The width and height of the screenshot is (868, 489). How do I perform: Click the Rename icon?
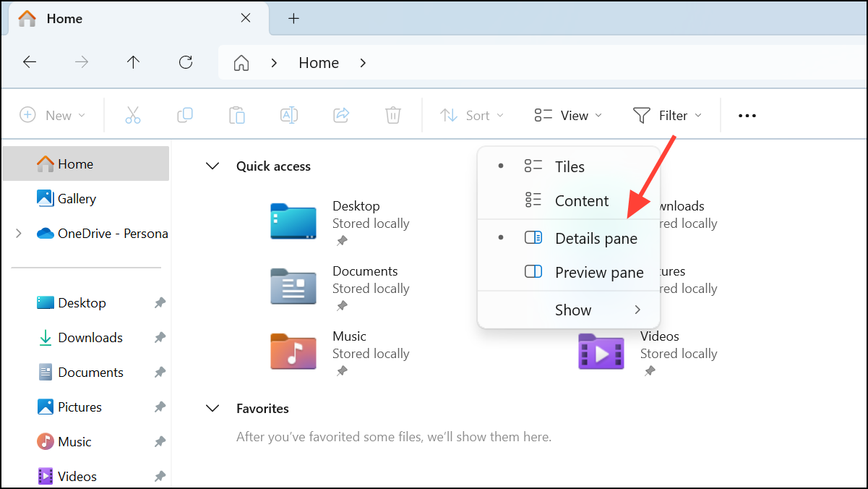click(x=289, y=115)
